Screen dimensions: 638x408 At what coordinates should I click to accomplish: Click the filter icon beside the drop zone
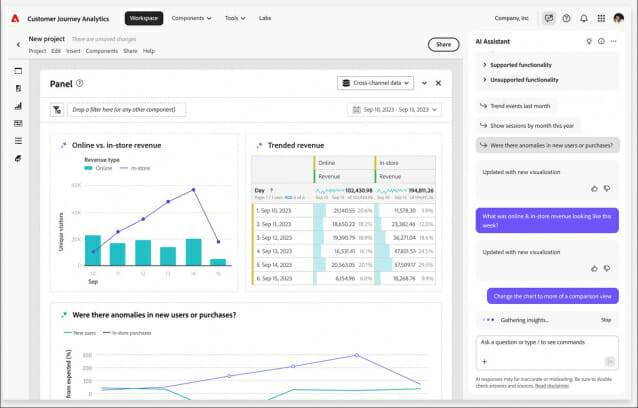point(57,110)
